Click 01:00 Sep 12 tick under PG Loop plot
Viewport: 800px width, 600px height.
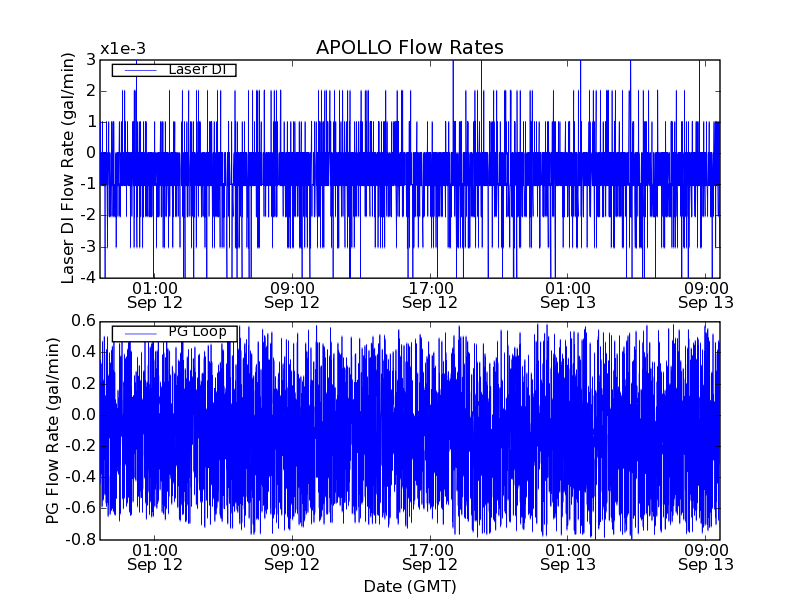[x=154, y=557]
